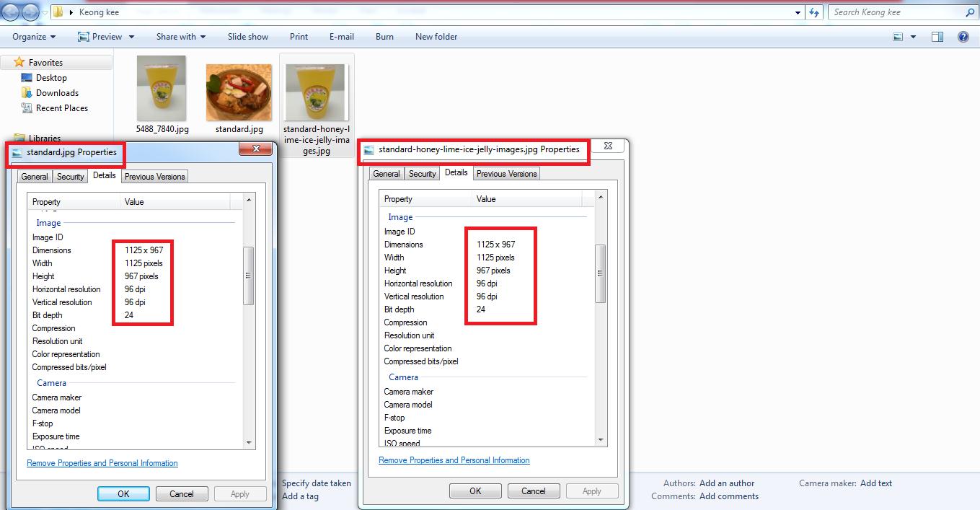
Task: Click the Forward navigation arrow
Action: click(32, 12)
